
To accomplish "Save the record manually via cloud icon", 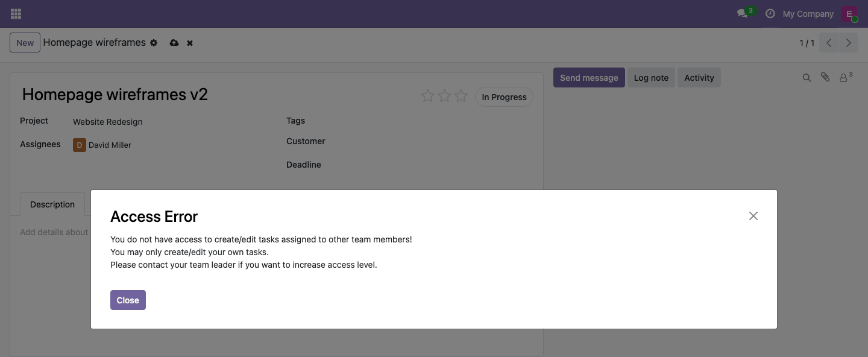I will click(174, 43).
